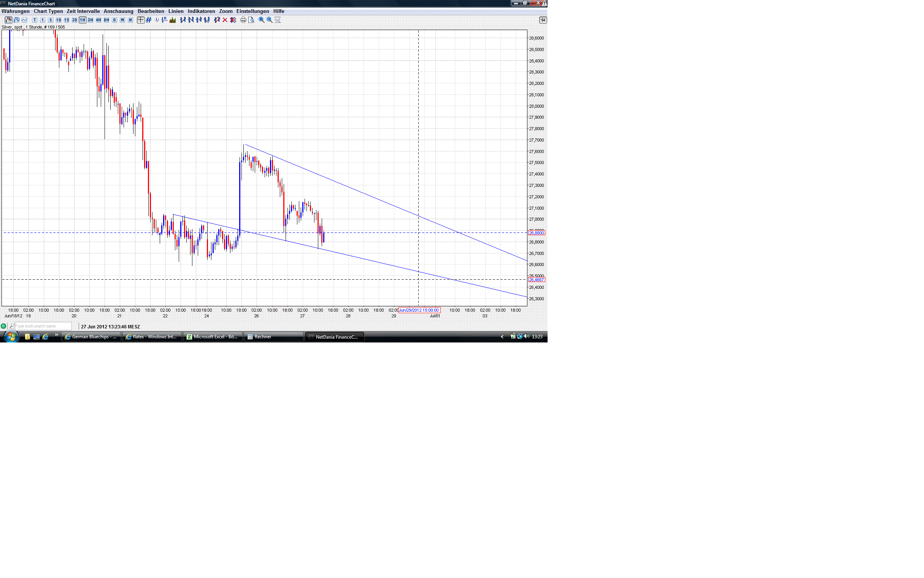Click the print chart icon

coord(243,20)
